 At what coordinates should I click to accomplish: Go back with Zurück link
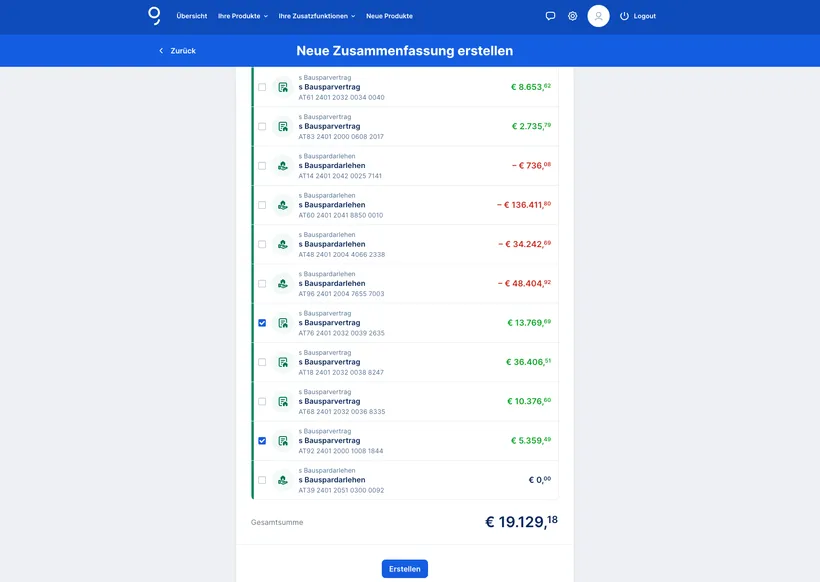point(177,50)
